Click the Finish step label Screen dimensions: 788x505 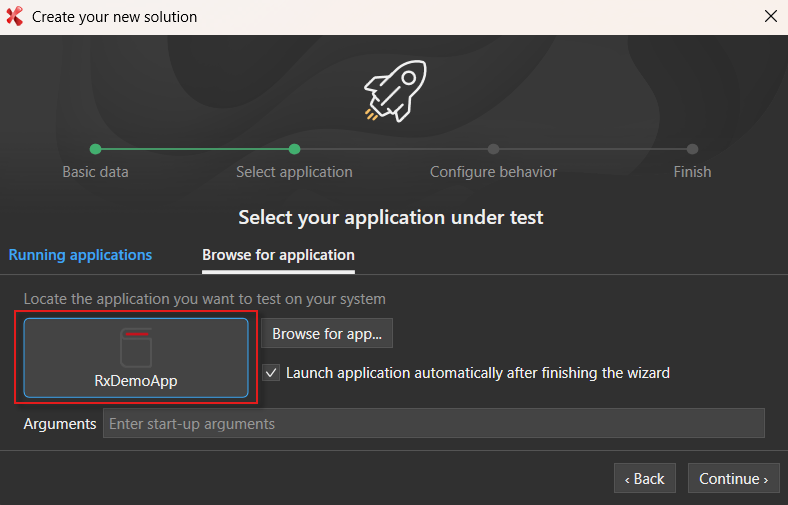(692, 172)
